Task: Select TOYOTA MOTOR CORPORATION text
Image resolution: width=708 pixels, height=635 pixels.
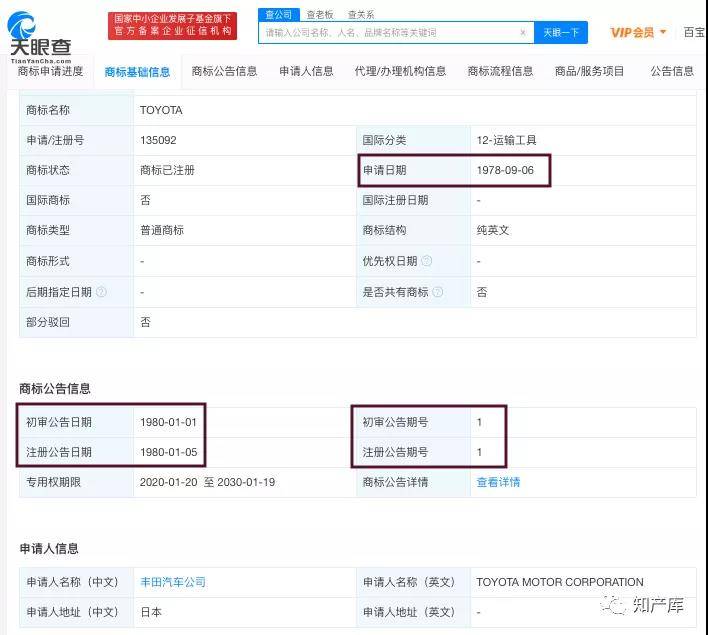Action: tap(560, 582)
